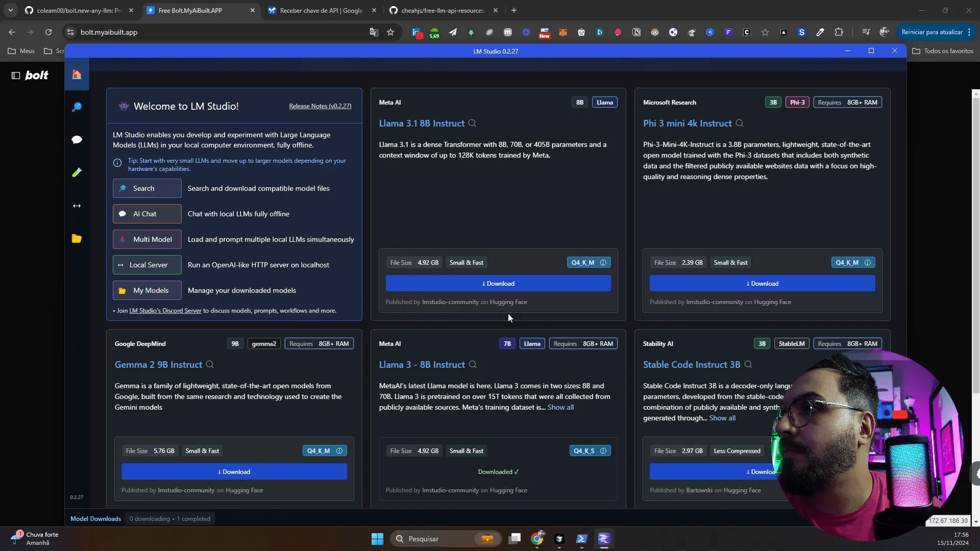Expand Stable Code description with Show all
Image resolution: width=980 pixels, height=551 pixels.
coord(722,418)
